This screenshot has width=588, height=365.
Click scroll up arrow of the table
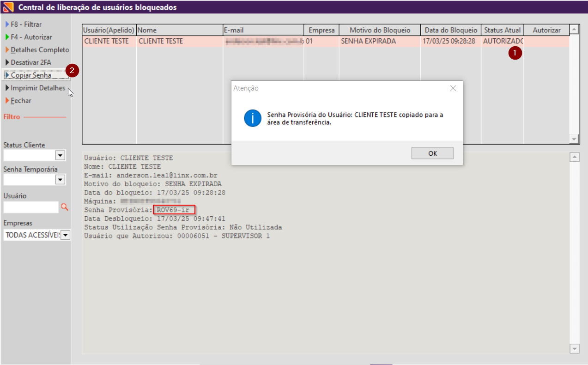(x=574, y=30)
